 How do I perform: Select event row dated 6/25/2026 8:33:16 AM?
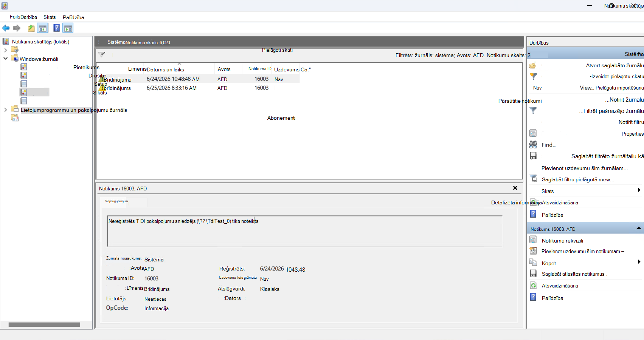coord(198,88)
